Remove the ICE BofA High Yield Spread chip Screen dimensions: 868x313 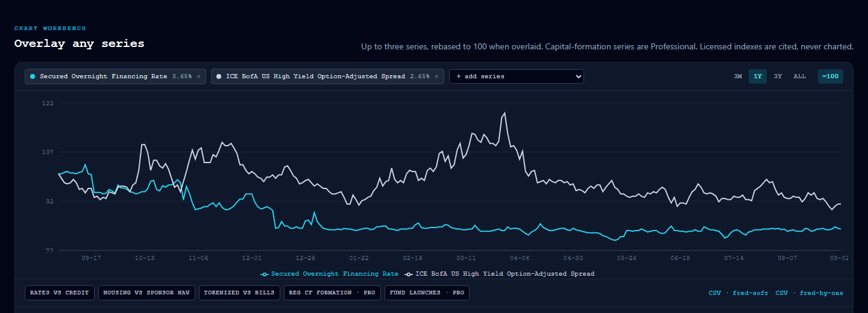pos(436,76)
